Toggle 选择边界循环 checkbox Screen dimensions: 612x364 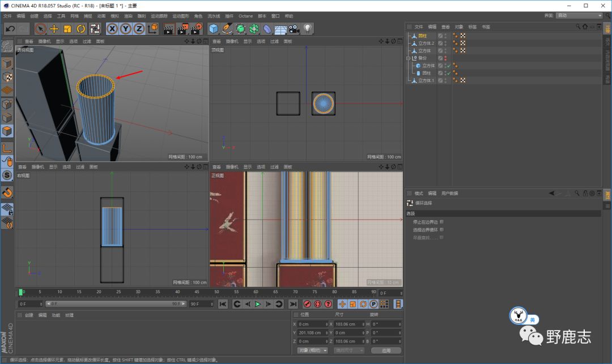441,229
